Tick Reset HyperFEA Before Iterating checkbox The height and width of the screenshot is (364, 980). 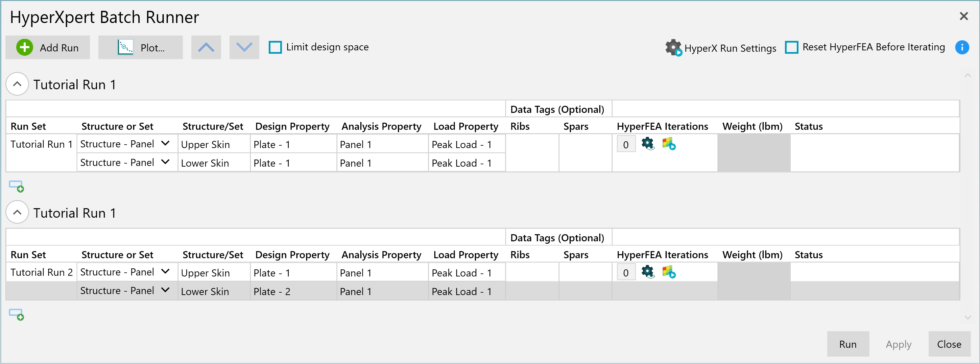pos(792,48)
